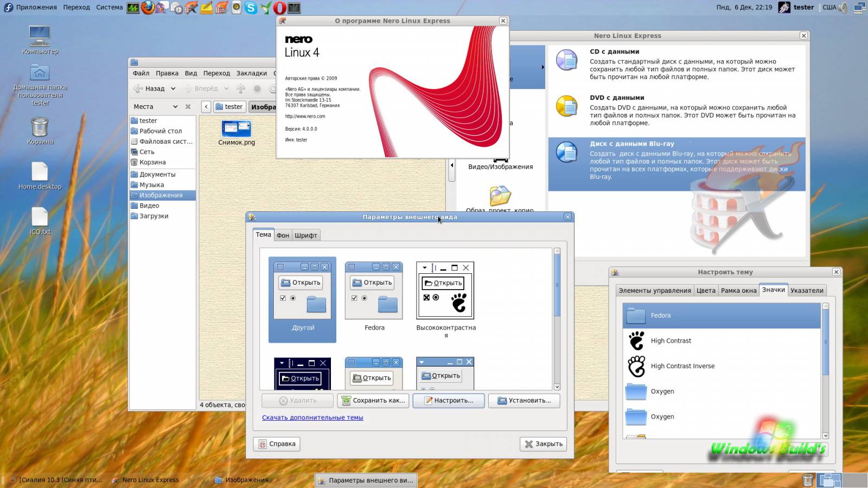Screen dimensions: 868x488
Task: Open the Terminal launcher in top panel
Action: 294,8
